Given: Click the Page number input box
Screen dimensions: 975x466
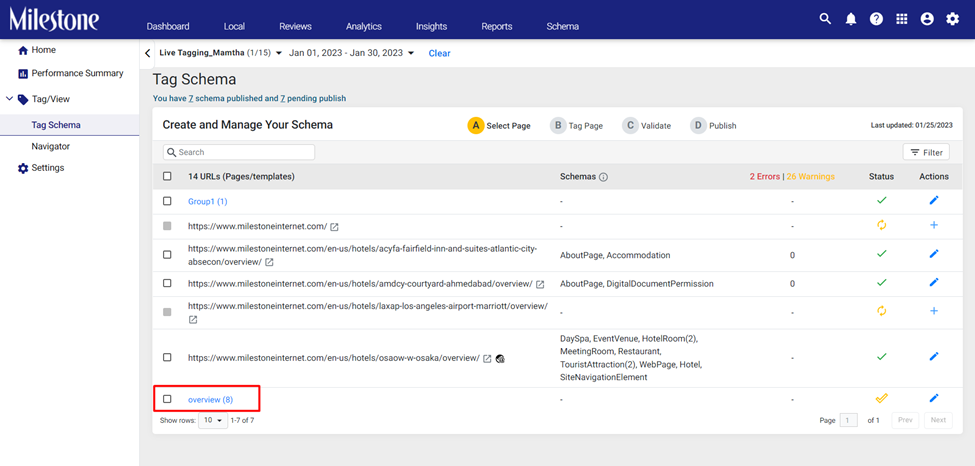Looking at the screenshot, I should click(x=848, y=420).
